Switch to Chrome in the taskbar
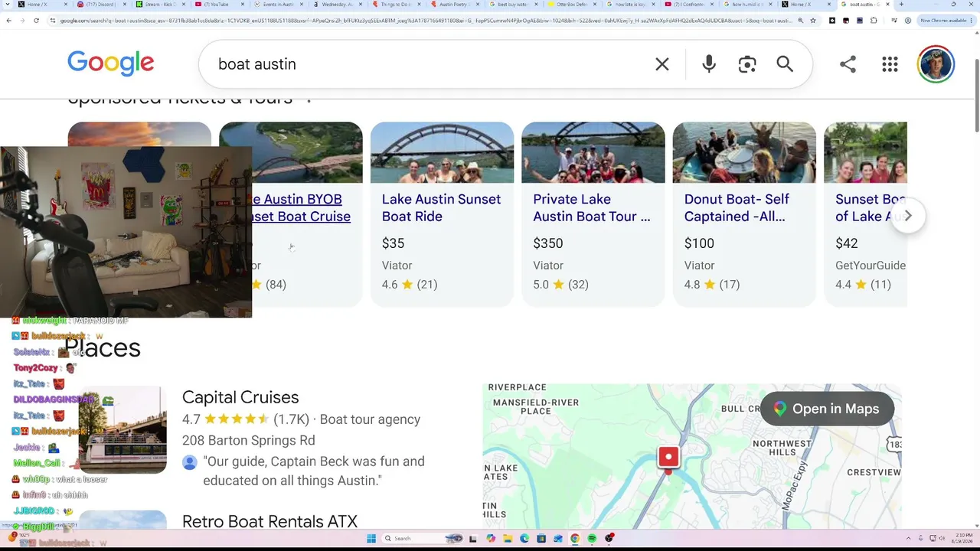980x551 pixels. 575,538
